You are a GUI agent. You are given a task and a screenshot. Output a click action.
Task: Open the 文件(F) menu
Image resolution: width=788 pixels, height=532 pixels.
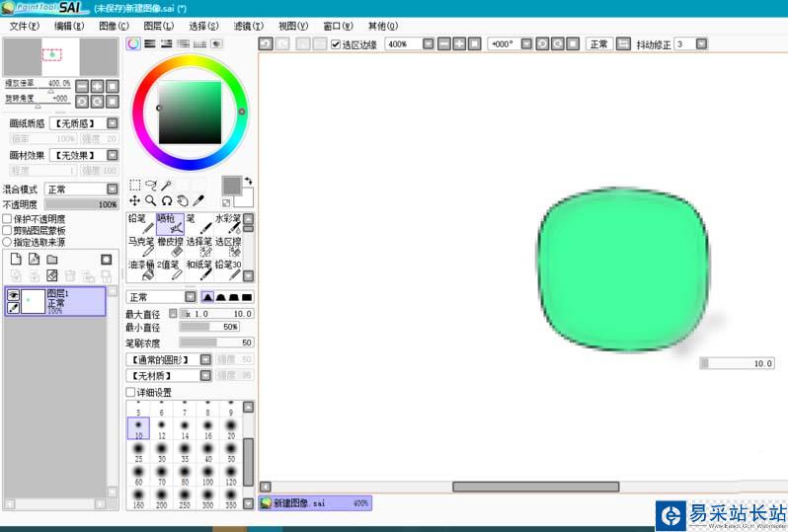coord(24,26)
